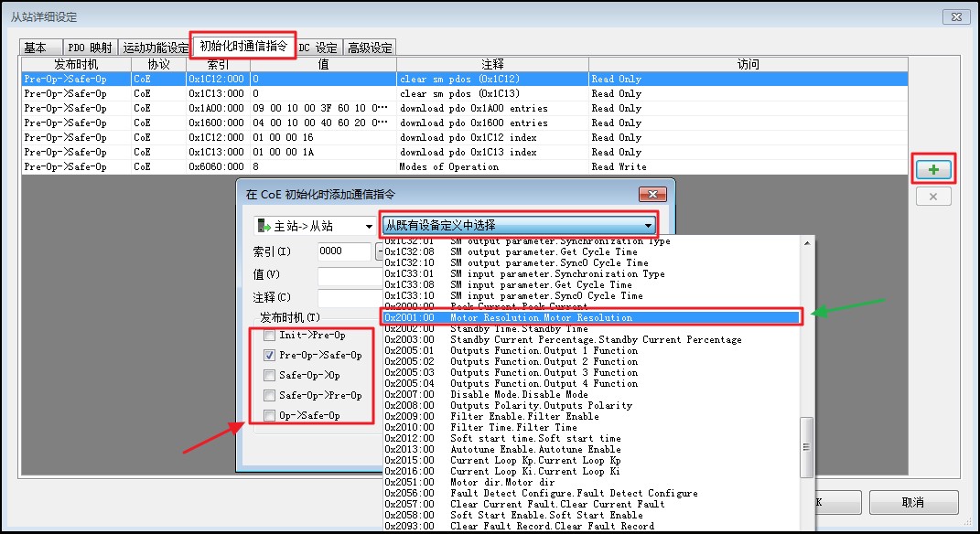
Task: Choose 0x2051:00 Motor dir from list
Action: click(591, 483)
